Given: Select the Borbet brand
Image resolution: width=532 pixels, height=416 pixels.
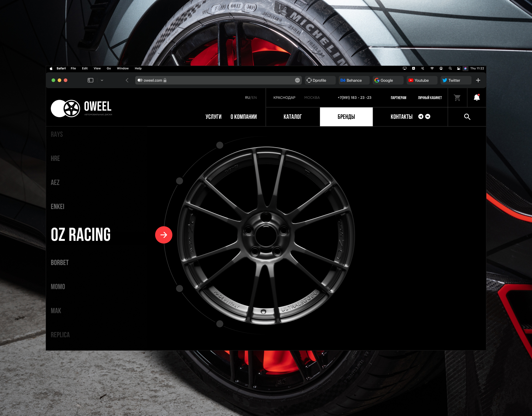Looking at the screenshot, I should click(60, 262).
